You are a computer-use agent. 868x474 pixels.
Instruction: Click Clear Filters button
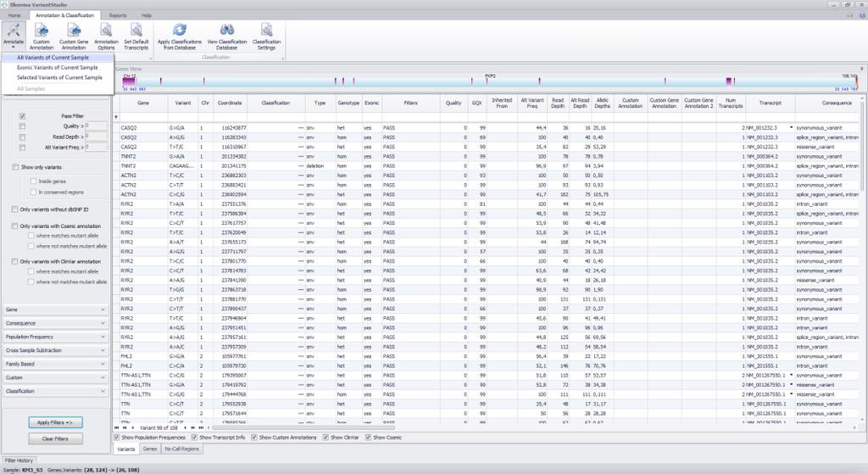[x=55, y=438]
